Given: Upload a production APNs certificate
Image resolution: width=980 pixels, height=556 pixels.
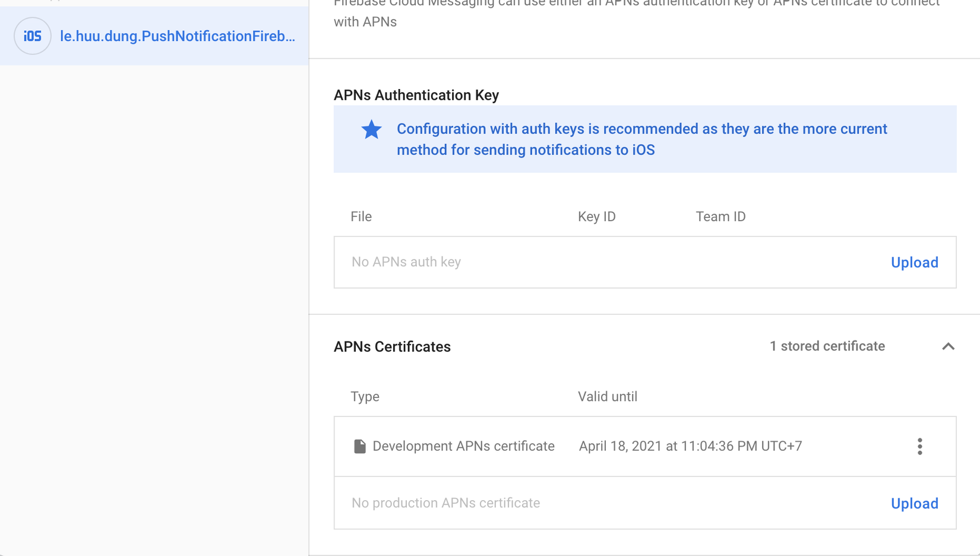Looking at the screenshot, I should pyautogui.click(x=914, y=504).
